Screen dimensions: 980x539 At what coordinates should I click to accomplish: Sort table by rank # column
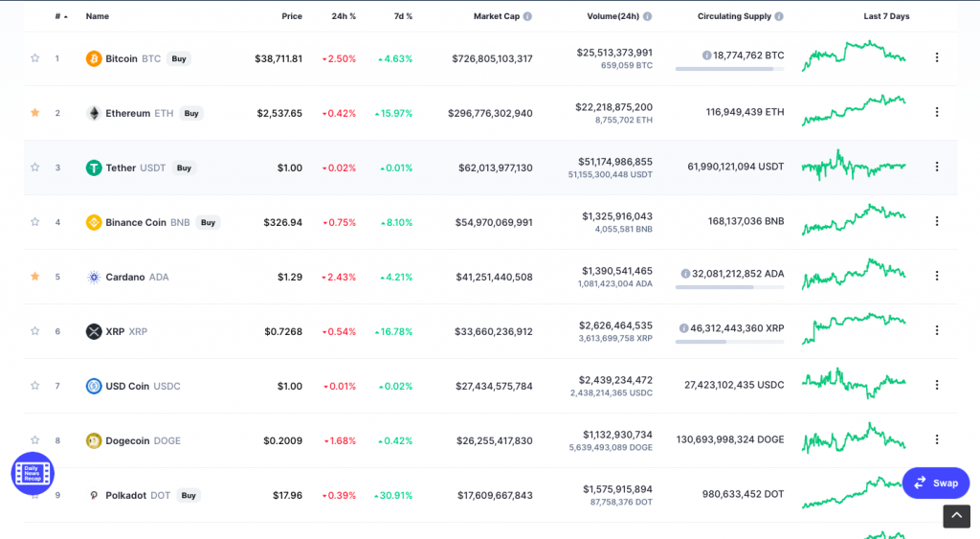60,16
